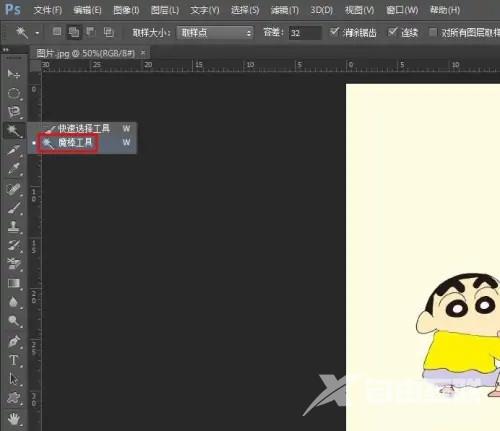Choose Intersect with Selection mode
Screen dimensions: 500x431
(108, 32)
